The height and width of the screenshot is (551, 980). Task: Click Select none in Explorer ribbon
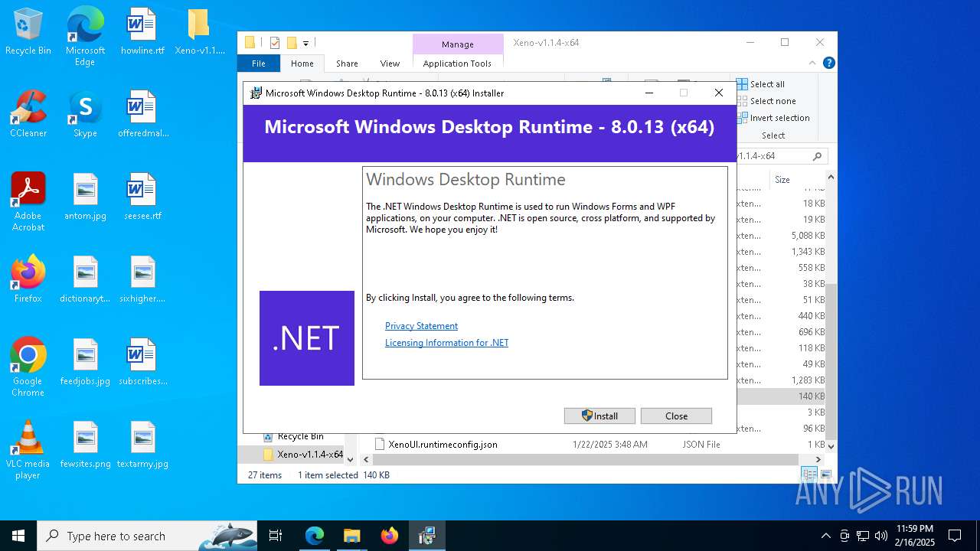766,101
